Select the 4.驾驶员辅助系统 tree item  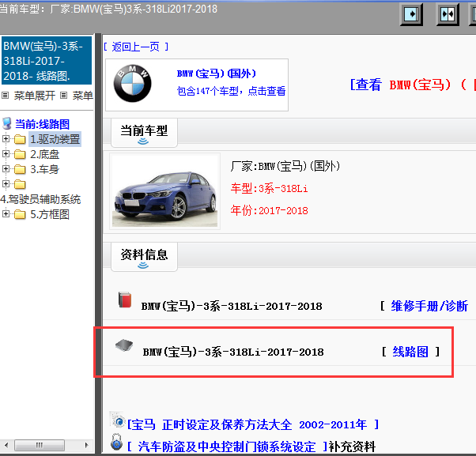(x=40, y=199)
